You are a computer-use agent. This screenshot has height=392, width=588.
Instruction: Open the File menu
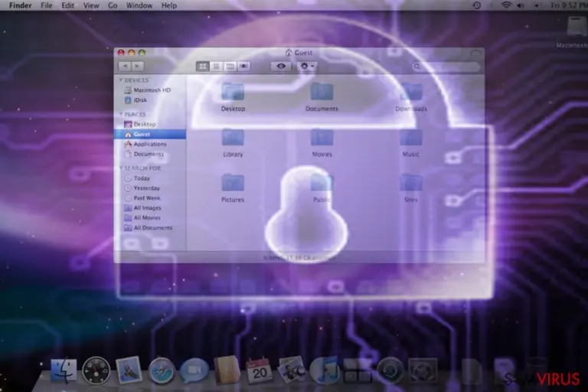click(x=47, y=5)
